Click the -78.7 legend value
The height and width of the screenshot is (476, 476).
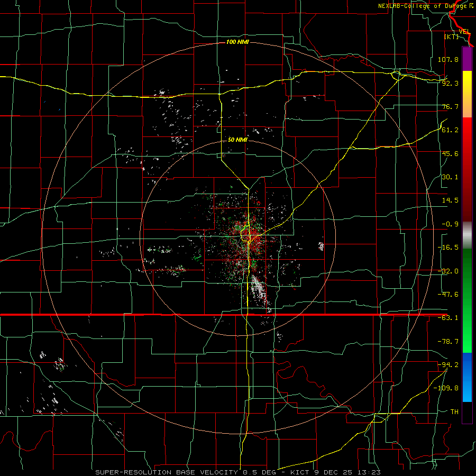point(448,342)
